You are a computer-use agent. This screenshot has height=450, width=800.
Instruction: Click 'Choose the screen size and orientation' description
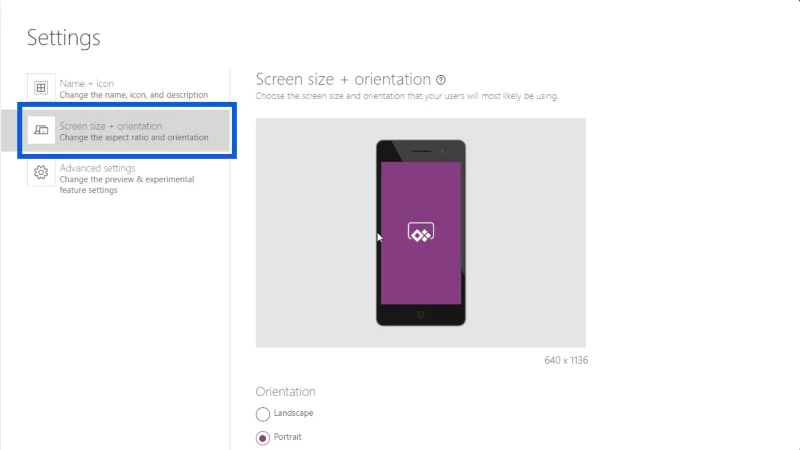(407, 96)
